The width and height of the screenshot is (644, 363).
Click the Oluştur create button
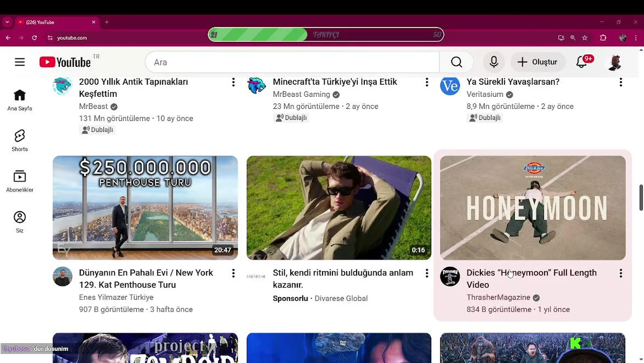(x=538, y=62)
